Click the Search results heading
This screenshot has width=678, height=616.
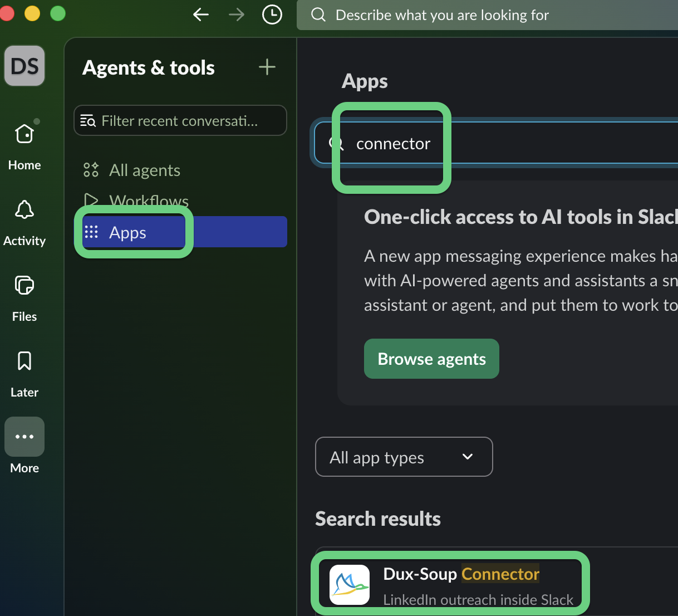click(378, 519)
